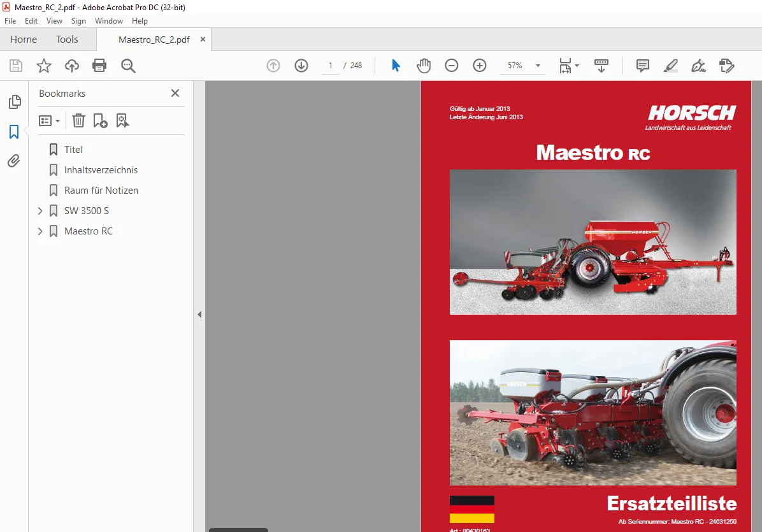Click the 'Ab Seriennummer' line on cover
The width and height of the screenshot is (762, 532).
[x=677, y=522]
